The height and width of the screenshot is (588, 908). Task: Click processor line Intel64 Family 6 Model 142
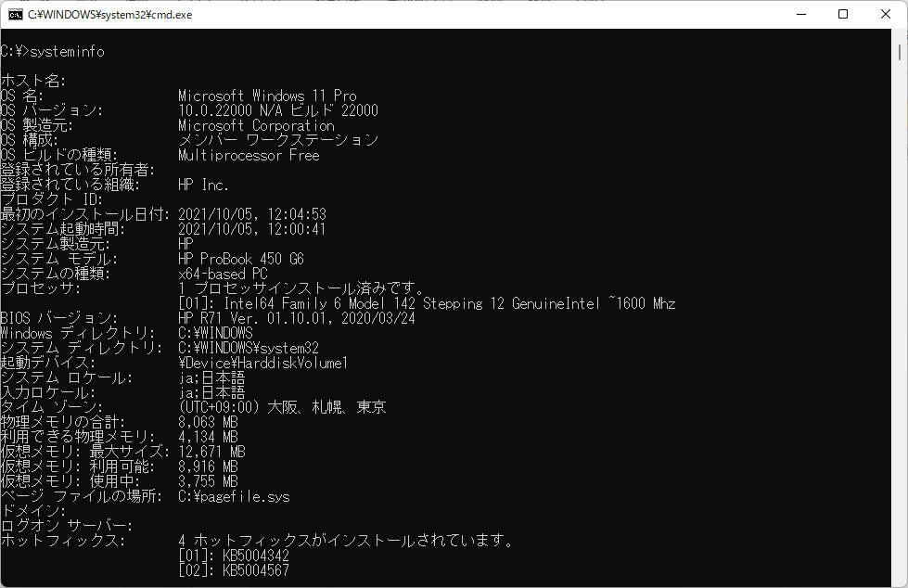pyautogui.click(x=320, y=303)
